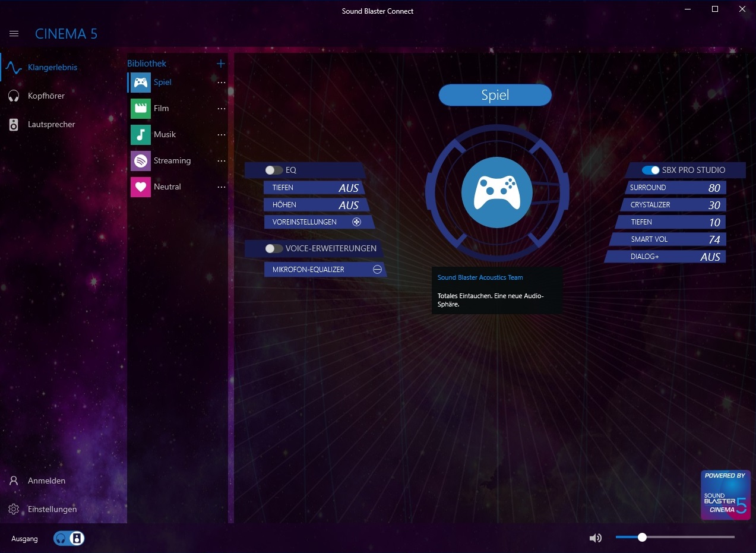Toggle the EQ switch on
Screen dimensions: 756x553
(x=274, y=170)
